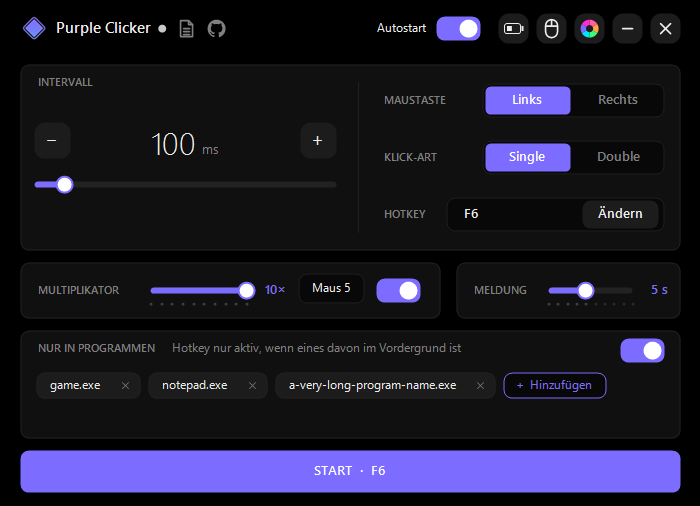Image resolution: width=700 pixels, height=506 pixels.
Task: Click Hinzufügen to add program
Action: tap(555, 385)
